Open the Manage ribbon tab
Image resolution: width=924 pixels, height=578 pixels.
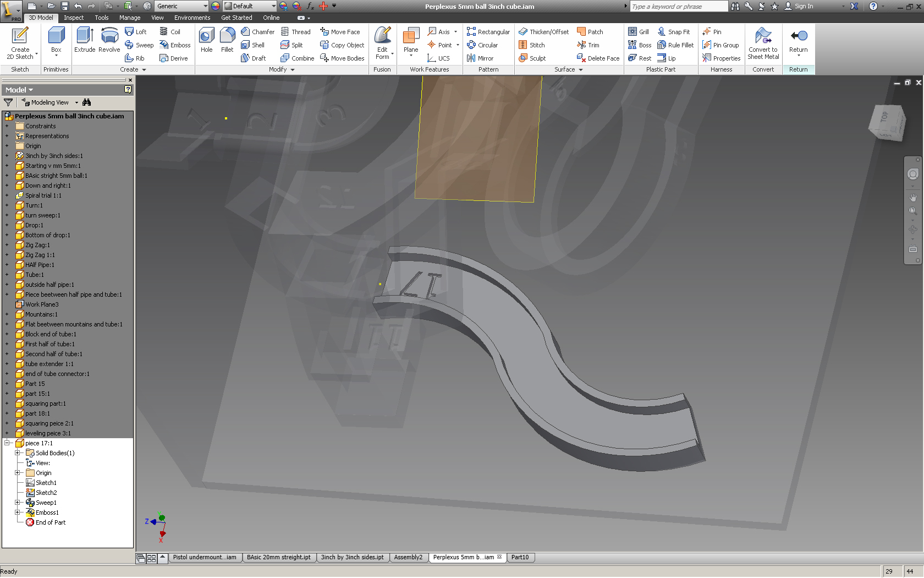coord(130,18)
